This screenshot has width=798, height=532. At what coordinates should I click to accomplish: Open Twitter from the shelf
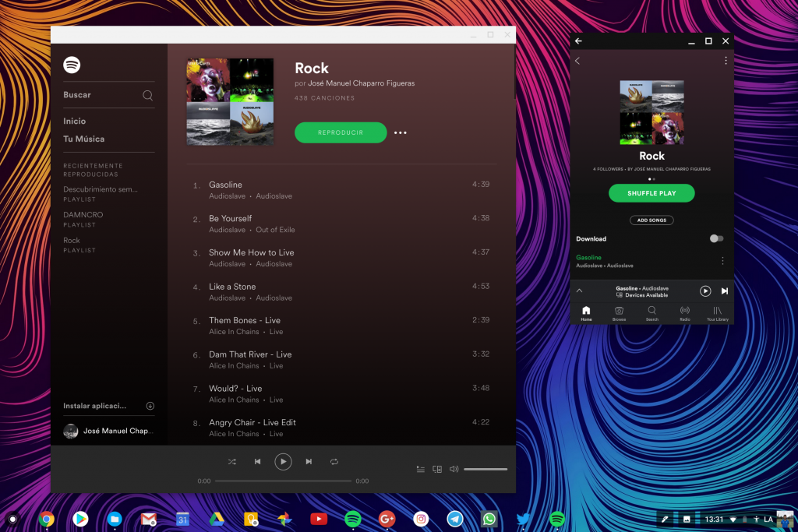[523, 519]
